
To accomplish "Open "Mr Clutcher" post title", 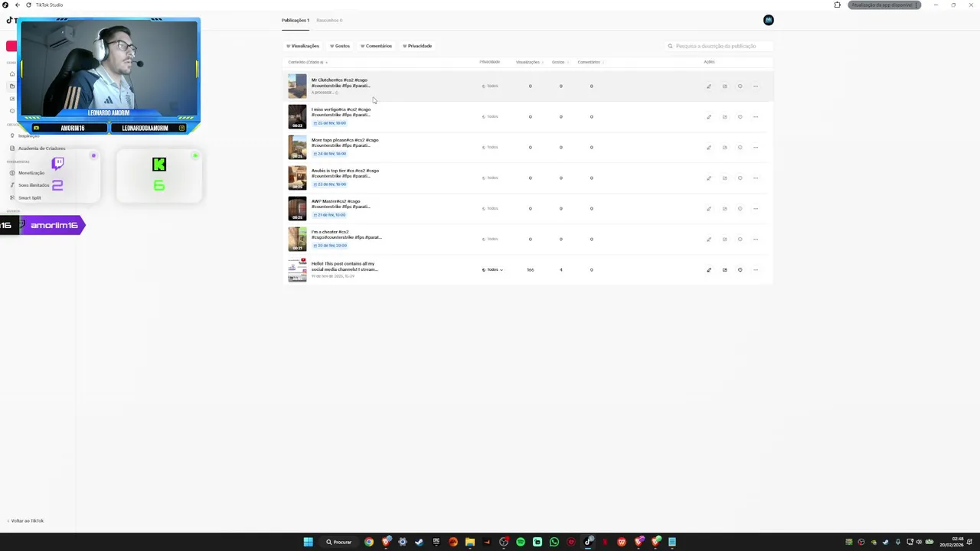I will coord(341,83).
